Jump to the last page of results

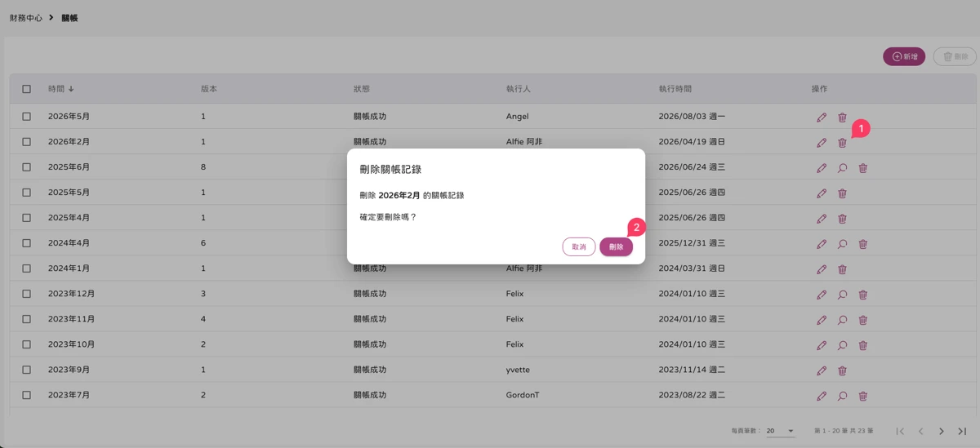962,431
